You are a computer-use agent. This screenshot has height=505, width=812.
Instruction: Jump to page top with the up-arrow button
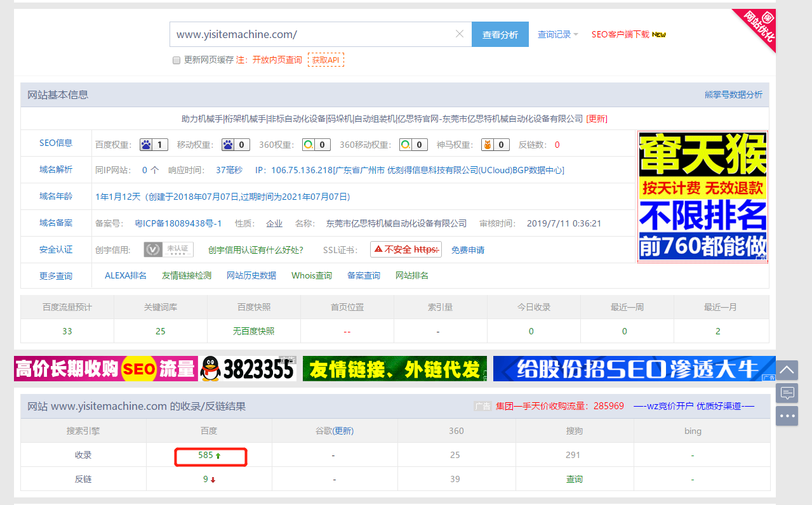[787, 370]
